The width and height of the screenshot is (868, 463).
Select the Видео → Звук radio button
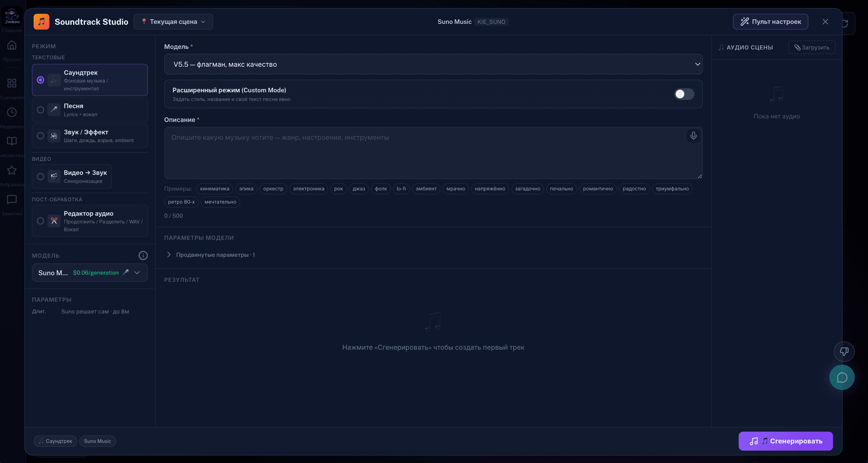[x=40, y=177]
